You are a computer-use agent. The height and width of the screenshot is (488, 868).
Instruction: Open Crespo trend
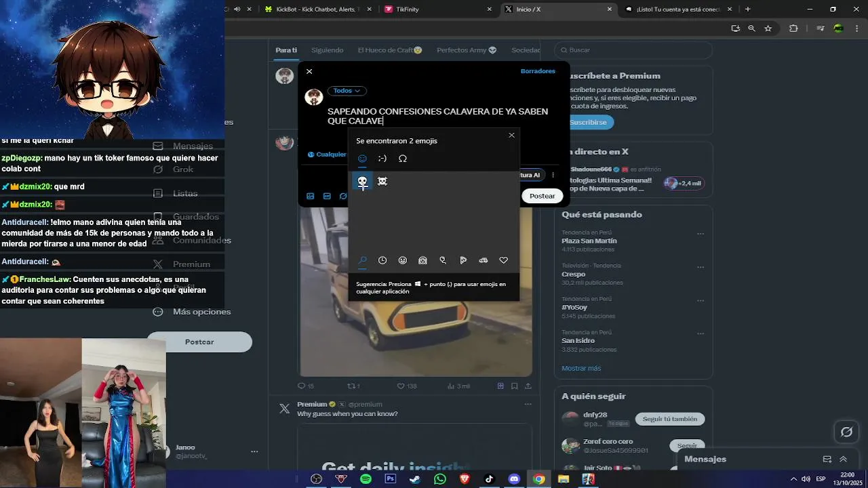click(x=574, y=274)
